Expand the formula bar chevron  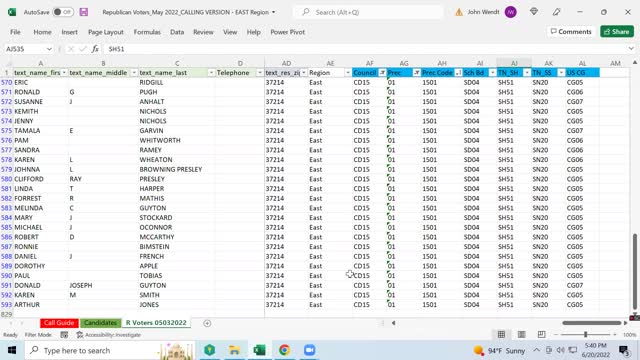(x=631, y=49)
